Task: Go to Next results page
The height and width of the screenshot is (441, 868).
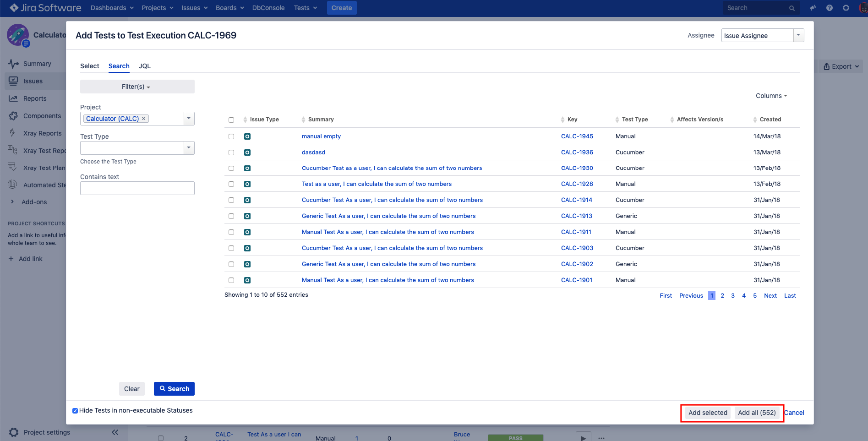Action: pyautogui.click(x=770, y=296)
